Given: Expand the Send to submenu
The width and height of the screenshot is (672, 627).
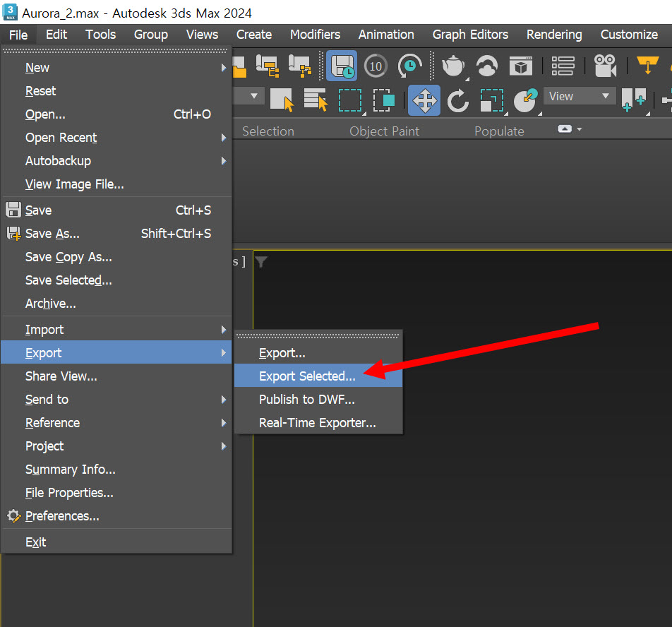Looking at the screenshot, I should [x=116, y=400].
